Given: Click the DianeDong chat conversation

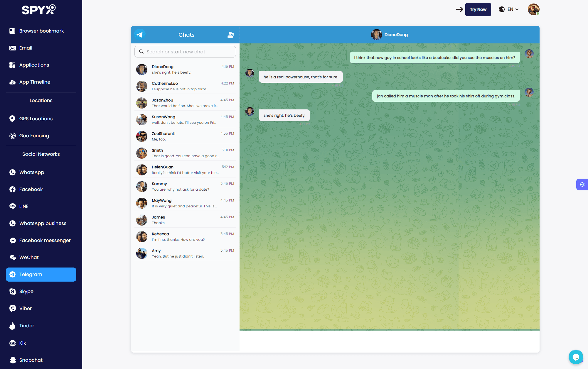Looking at the screenshot, I should 185,69.
